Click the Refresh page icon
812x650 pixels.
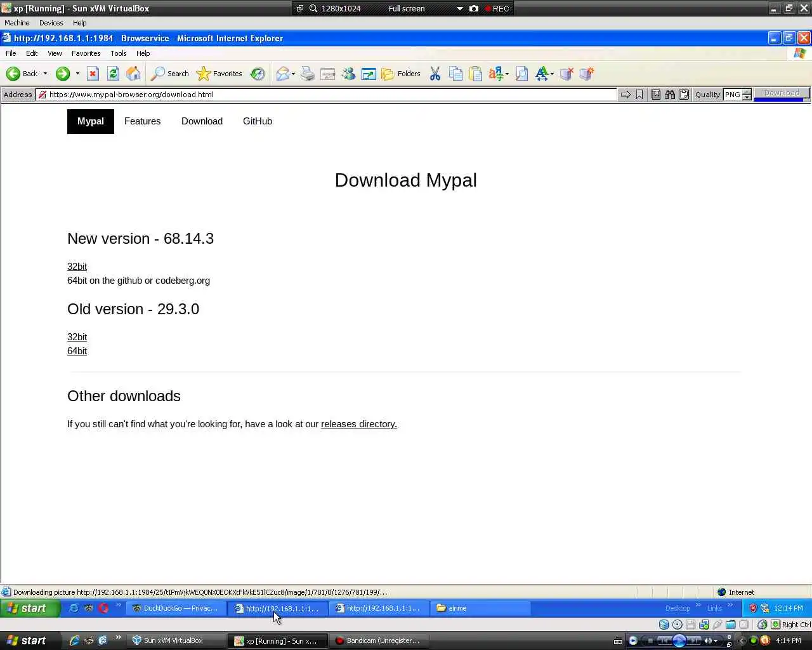point(113,74)
